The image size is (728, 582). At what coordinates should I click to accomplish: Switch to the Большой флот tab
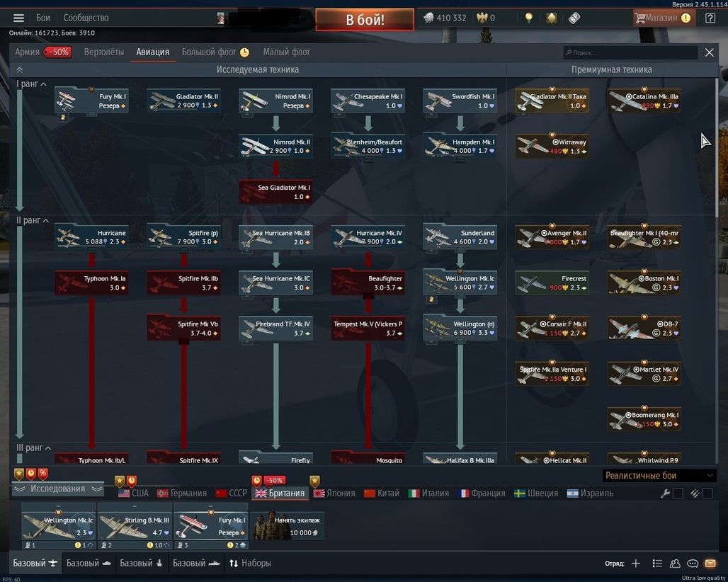(215, 52)
